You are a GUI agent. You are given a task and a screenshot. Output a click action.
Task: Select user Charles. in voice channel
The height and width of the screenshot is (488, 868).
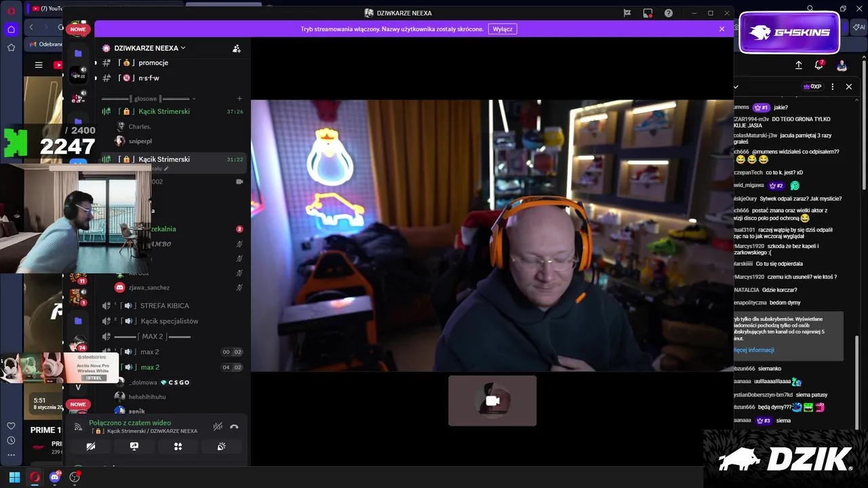click(140, 127)
